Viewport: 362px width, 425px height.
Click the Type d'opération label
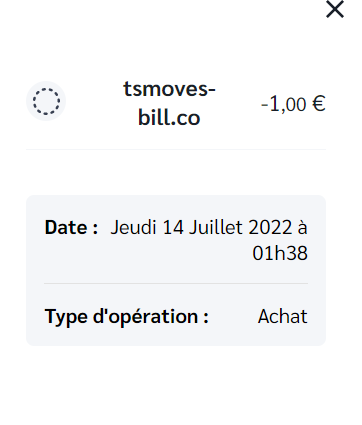[127, 317]
